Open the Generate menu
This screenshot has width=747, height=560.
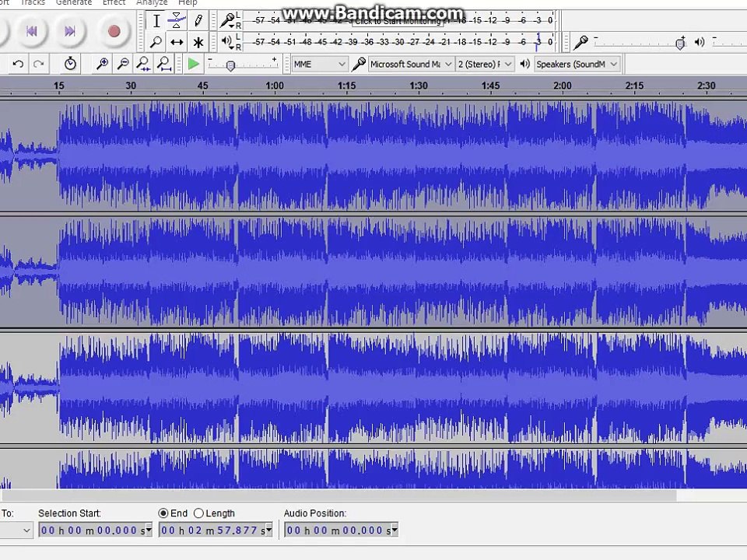(74, 2)
